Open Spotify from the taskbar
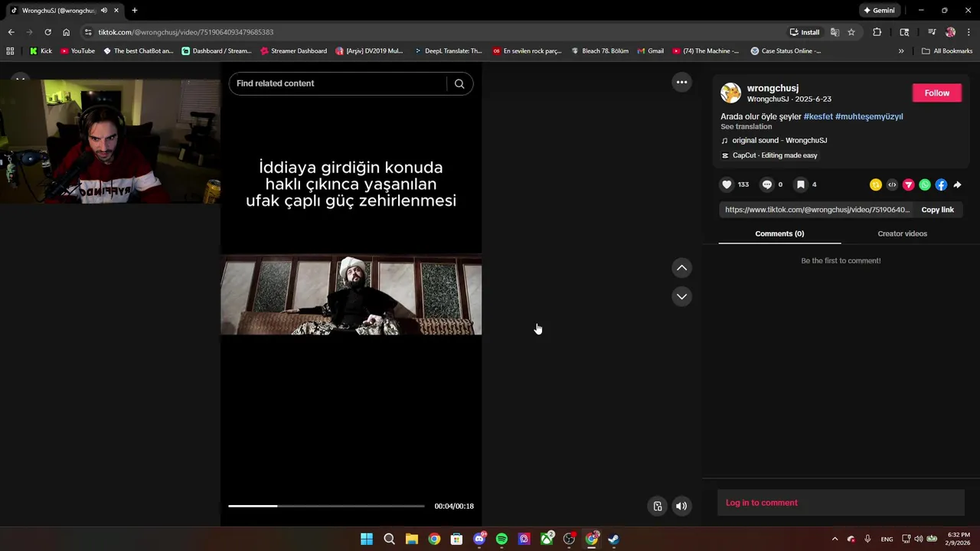 tap(501, 539)
